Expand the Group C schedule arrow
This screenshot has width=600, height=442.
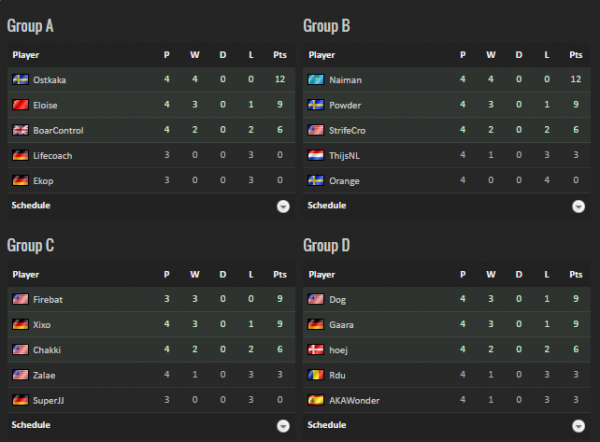283,426
